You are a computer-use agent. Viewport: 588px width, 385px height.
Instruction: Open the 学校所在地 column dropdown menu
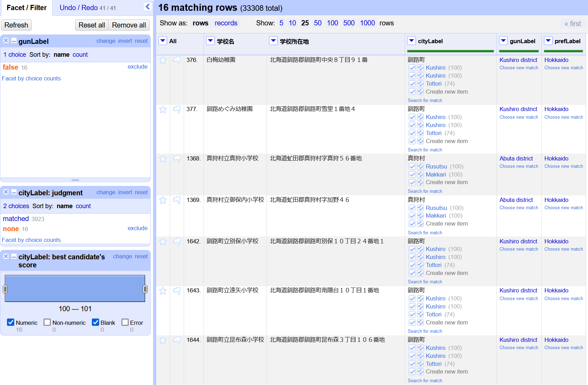point(273,41)
